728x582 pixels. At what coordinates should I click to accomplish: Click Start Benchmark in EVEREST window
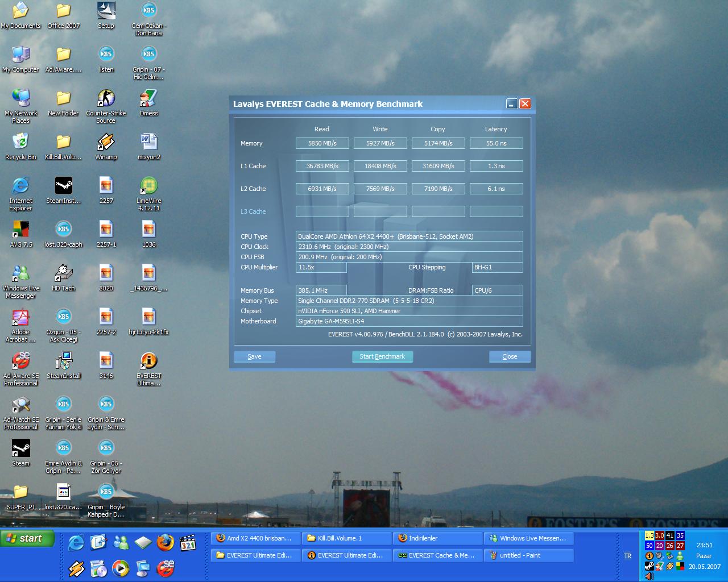[382, 356]
